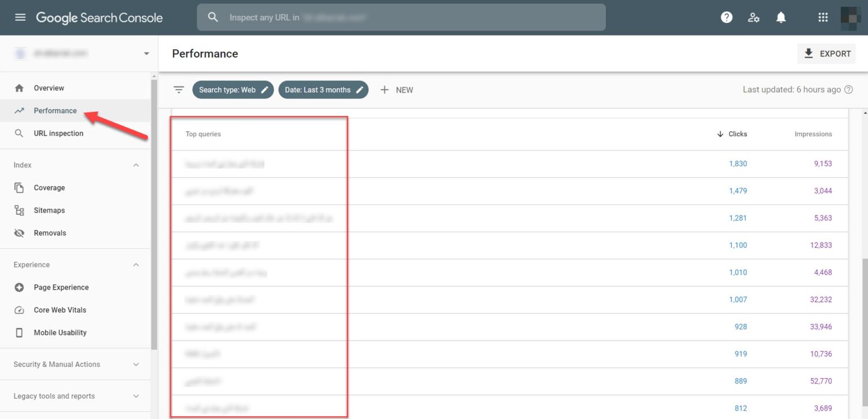Expand Security & Manual Actions section
The image size is (868, 419).
point(136,365)
